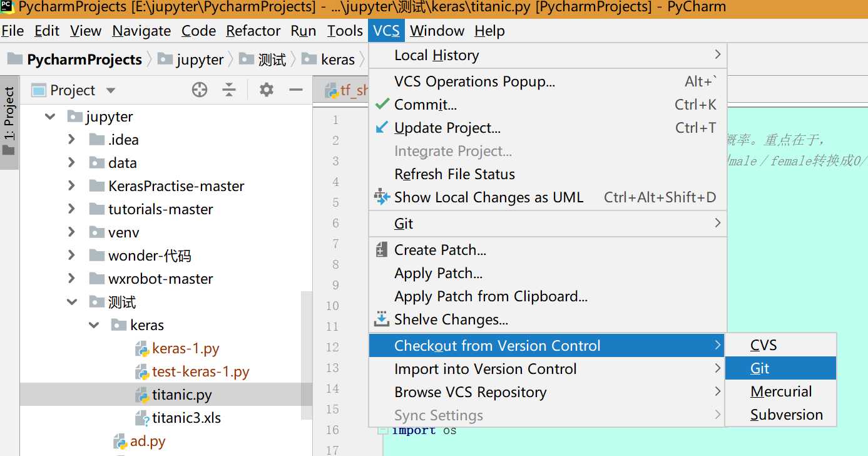The width and height of the screenshot is (868, 456).
Task: Open the View menu
Action: coord(86,31)
